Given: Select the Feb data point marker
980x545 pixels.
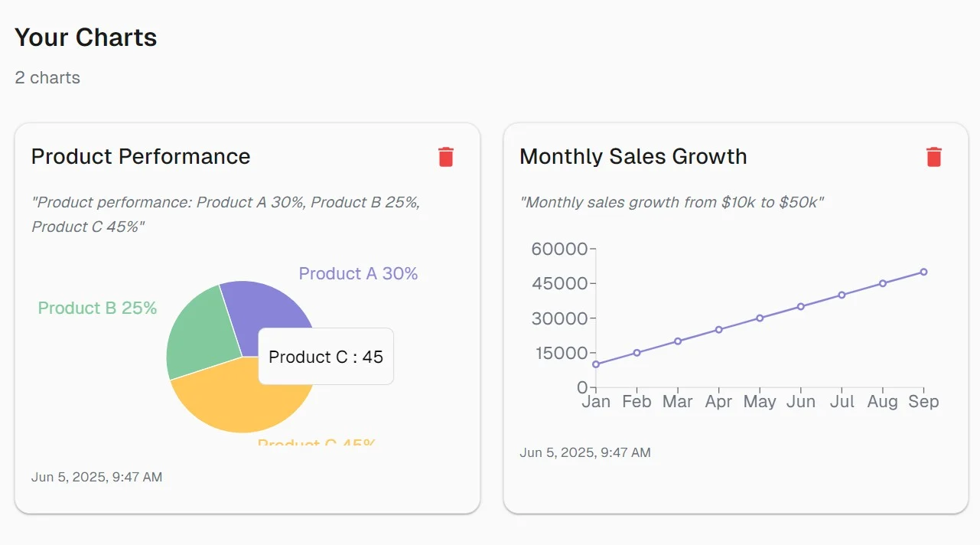Looking at the screenshot, I should tap(637, 353).
